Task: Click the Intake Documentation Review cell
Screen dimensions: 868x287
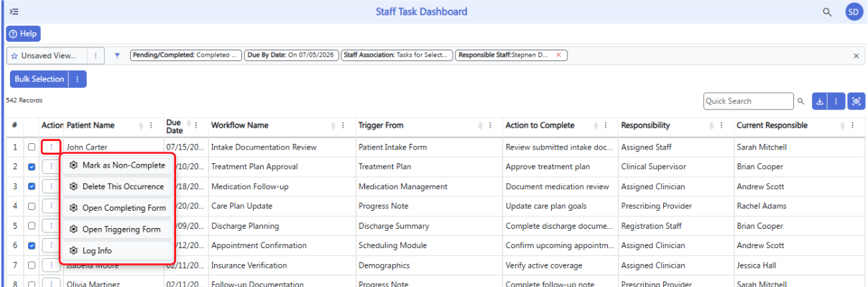Action: tap(282, 147)
